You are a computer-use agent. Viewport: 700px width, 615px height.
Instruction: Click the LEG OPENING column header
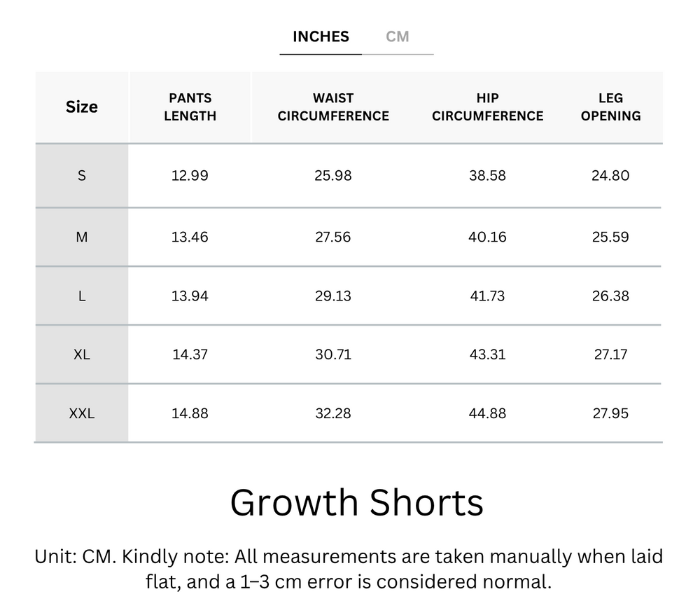610,106
